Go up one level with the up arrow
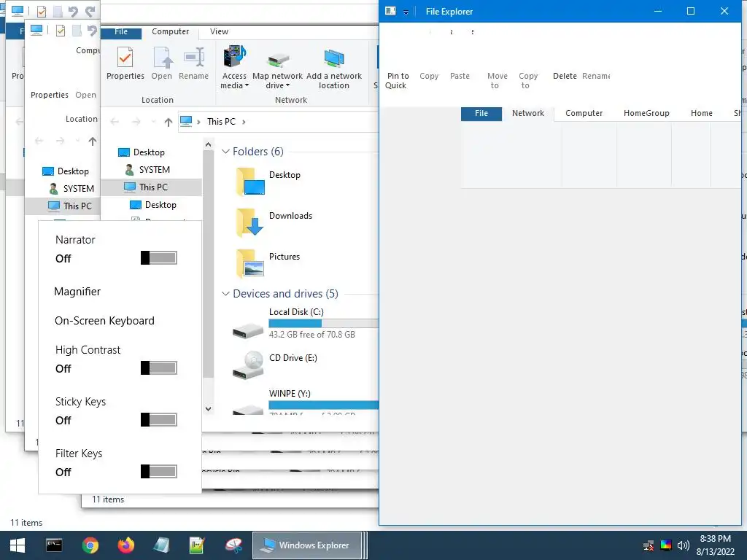This screenshot has height=560, width=747. coord(169,122)
